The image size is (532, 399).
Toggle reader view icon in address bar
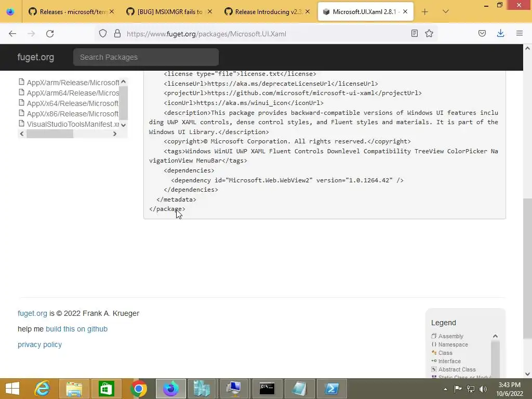(414, 33)
